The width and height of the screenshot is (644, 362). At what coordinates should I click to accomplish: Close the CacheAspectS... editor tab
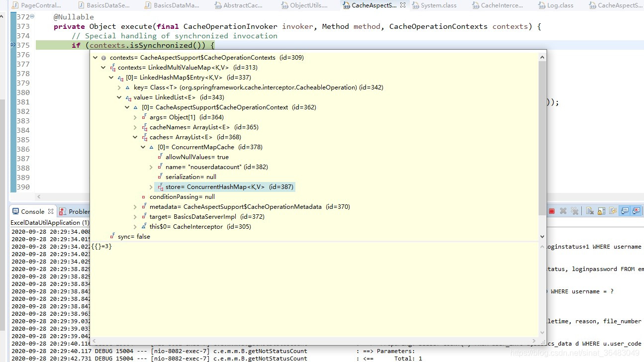click(x=402, y=5)
